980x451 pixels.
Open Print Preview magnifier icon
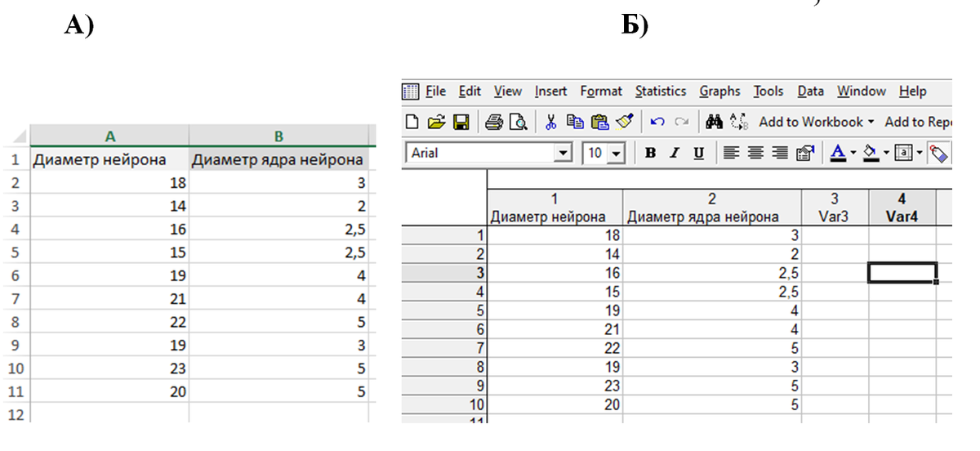click(518, 123)
